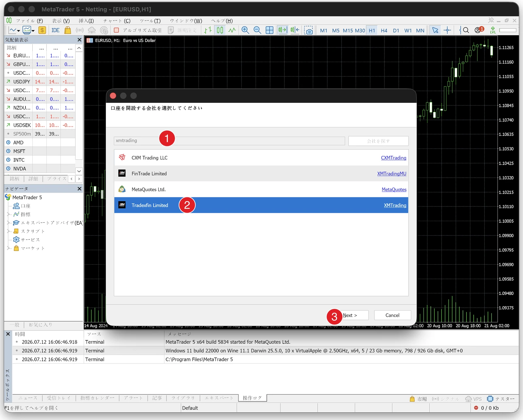Screen dimensions: 523x420
Task: Select the D1 timeframe
Action: [x=396, y=30]
